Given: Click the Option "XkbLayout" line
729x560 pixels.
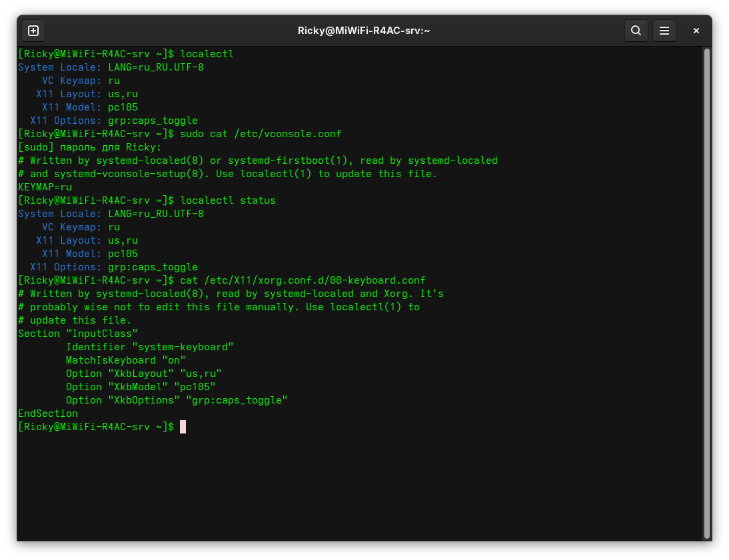Looking at the screenshot, I should pos(144,374).
